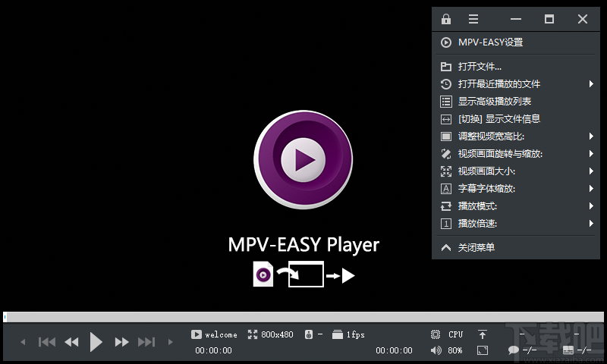607x364 pixels.
Task: Toggle fullscreen with the corner-arrows icon
Action: pyautogui.click(x=483, y=350)
